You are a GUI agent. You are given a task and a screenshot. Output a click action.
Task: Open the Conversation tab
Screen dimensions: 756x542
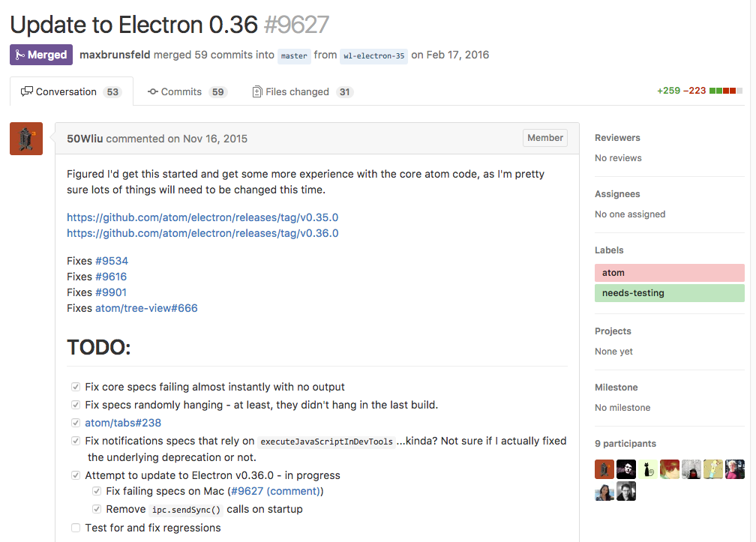coord(66,91)
